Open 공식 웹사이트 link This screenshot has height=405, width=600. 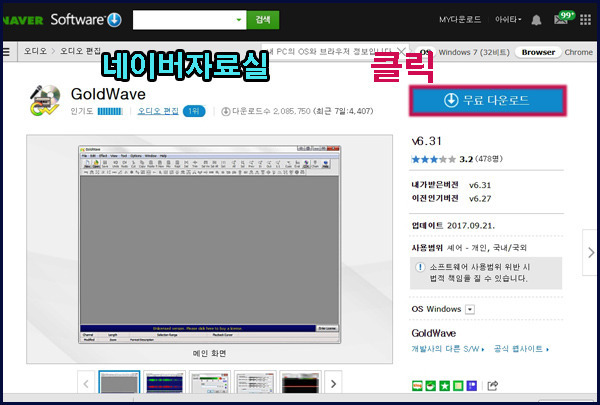click(522, 349)
